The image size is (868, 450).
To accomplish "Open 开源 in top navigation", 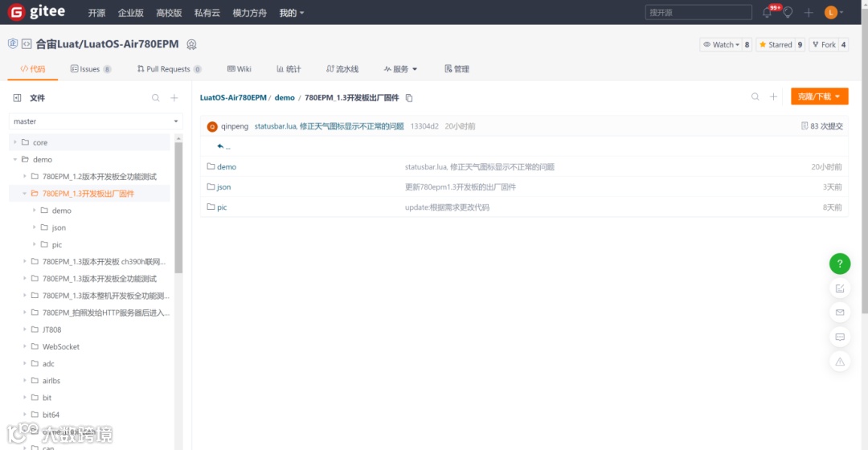I will 96,13.
